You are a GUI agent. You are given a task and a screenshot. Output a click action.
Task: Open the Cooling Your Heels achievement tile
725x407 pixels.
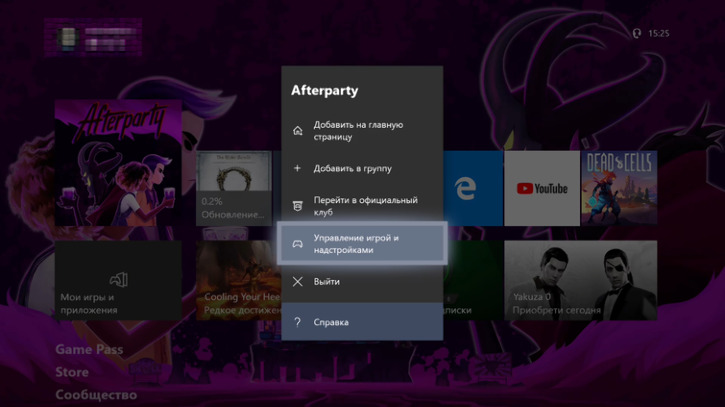click(236, 280)
